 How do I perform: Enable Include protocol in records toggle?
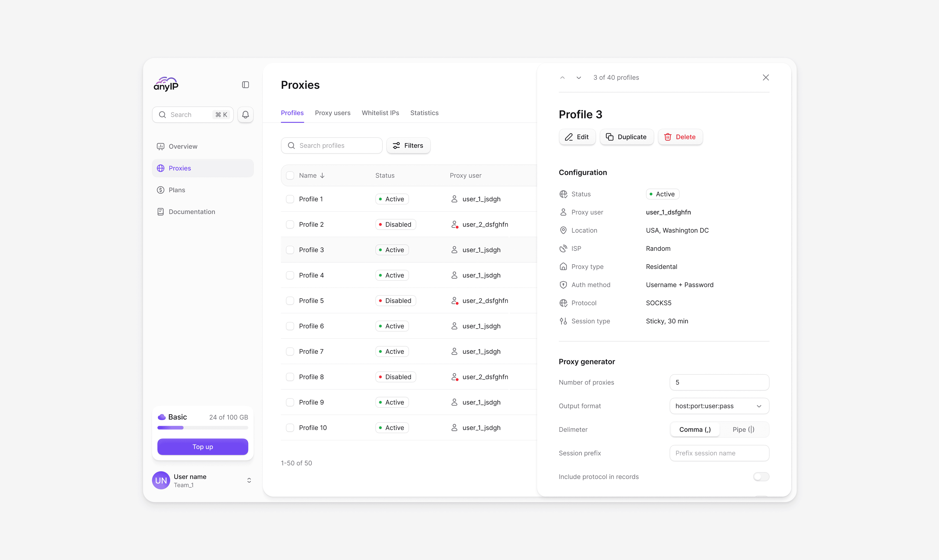coord(761,477)
